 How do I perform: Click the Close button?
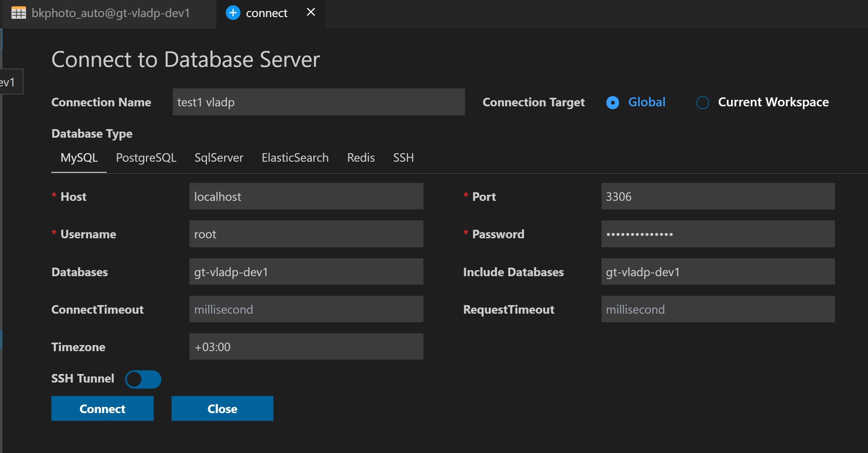(222, 408)
